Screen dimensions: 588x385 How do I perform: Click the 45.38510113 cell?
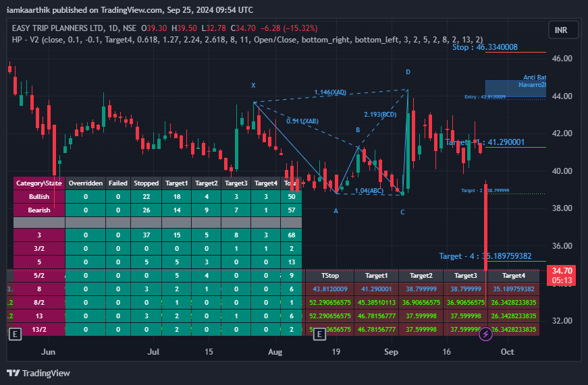(377, 303)
